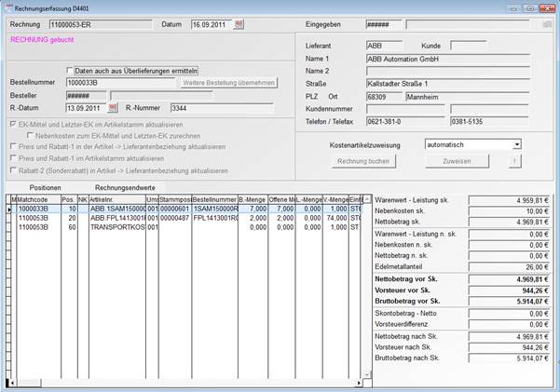Toggle 'Daten auch aus Überlieferungen ermitteln' checkbox

(70, 70)
